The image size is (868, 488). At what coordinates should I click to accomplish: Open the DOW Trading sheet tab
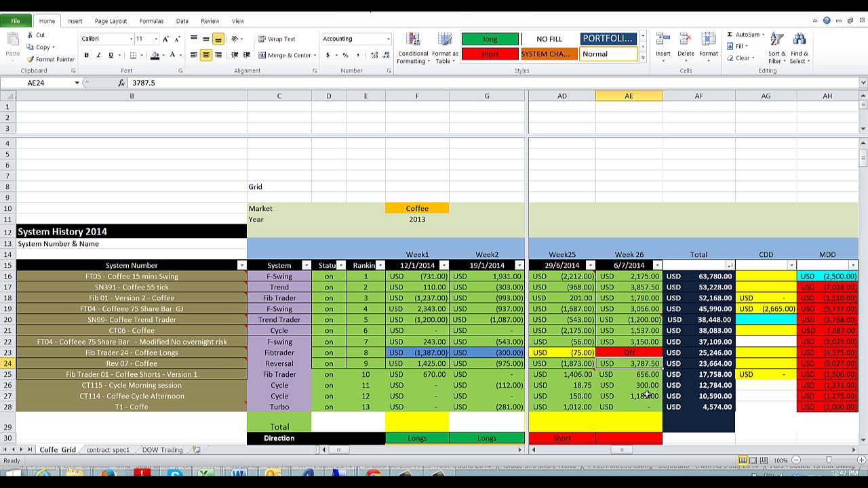pos(163,449)
